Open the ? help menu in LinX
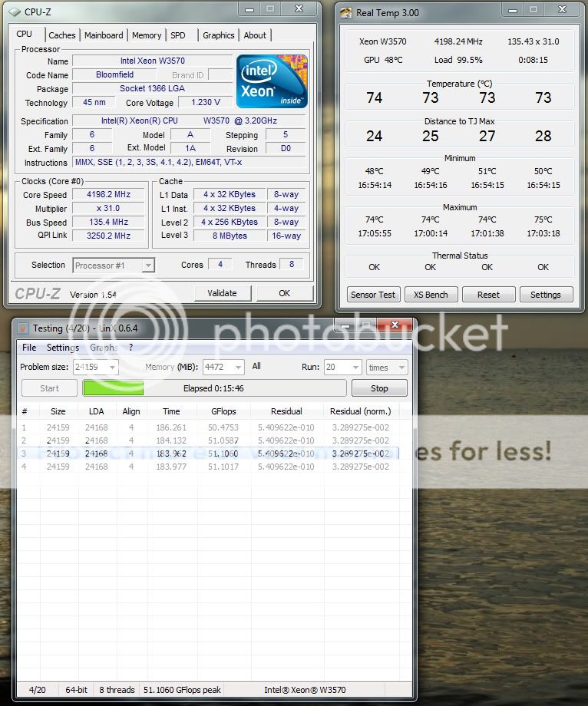588x706 pixels. 131,348
